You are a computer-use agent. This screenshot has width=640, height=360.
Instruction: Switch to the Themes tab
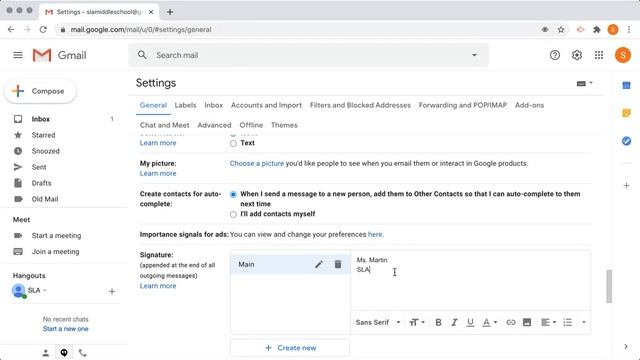(284, 125)
